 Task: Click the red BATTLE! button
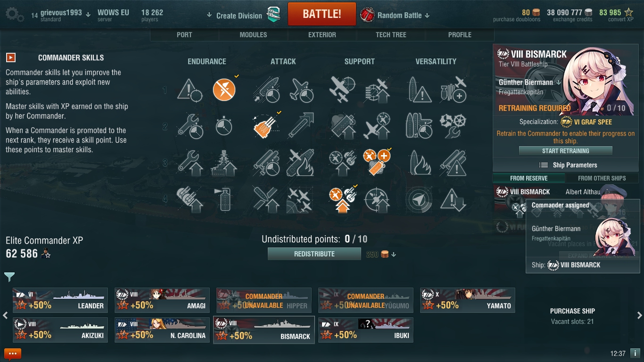coord(322,14)
